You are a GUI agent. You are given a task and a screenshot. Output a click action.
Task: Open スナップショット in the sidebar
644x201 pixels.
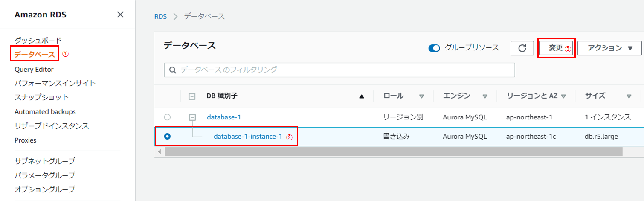coord(41,97)
